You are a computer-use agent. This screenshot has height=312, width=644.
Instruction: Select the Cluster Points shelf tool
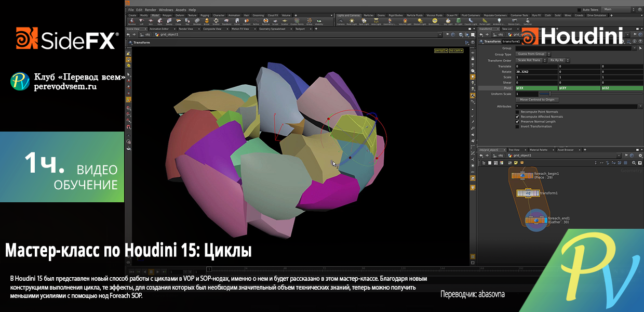pyautogui.click(x=297, y=21)
